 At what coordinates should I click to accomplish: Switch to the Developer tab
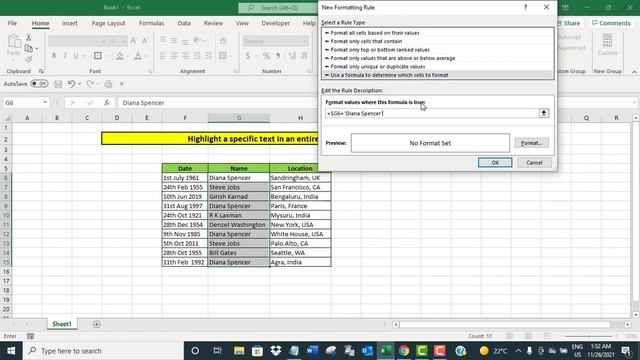pyautogui.click(x=276, y=23)
